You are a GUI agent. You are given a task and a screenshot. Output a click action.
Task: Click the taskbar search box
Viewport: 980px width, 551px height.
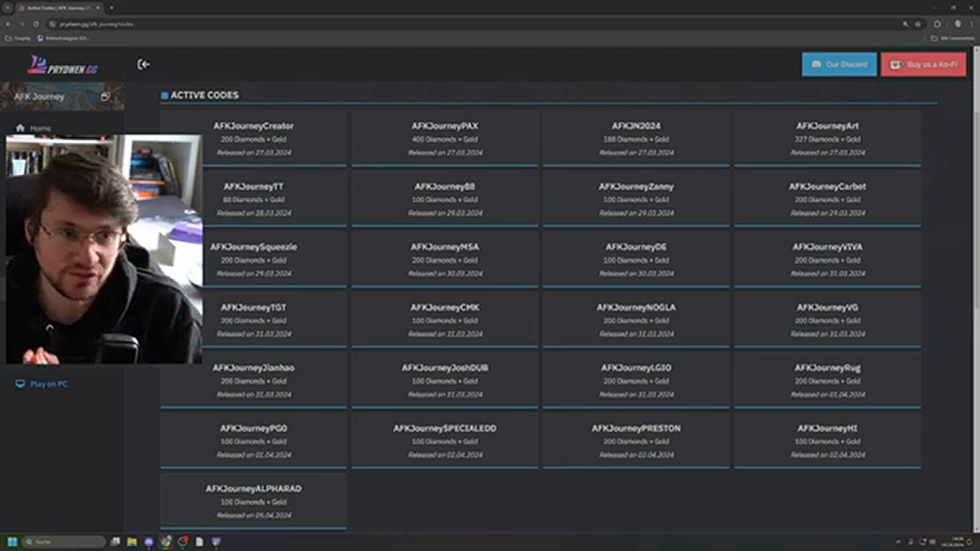click(x=64, y=542)
